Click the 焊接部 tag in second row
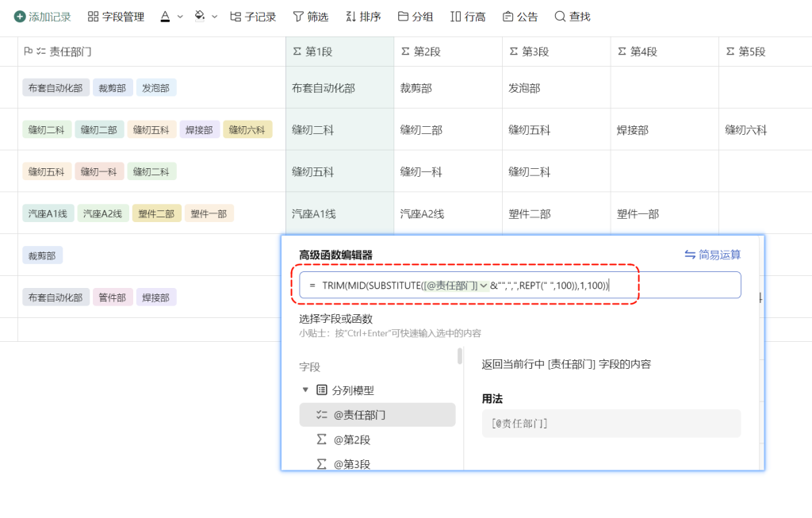812x518 pixels. click(199, 129)
